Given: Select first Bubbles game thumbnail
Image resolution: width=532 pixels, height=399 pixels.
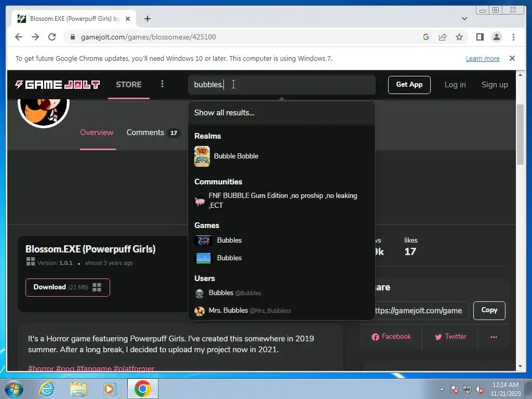Looking at the screenshot, I should pos(203,241).
